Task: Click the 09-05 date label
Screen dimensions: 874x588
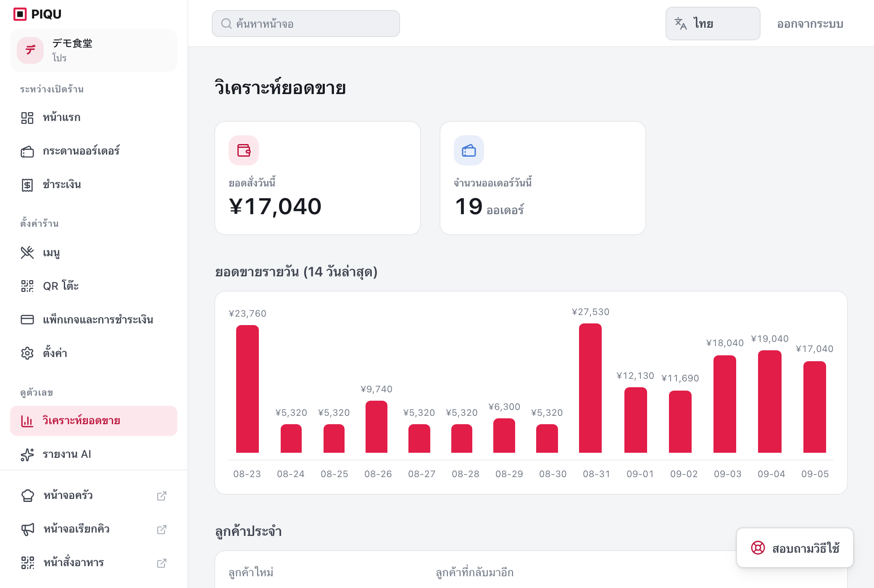Action: point(815,474)
